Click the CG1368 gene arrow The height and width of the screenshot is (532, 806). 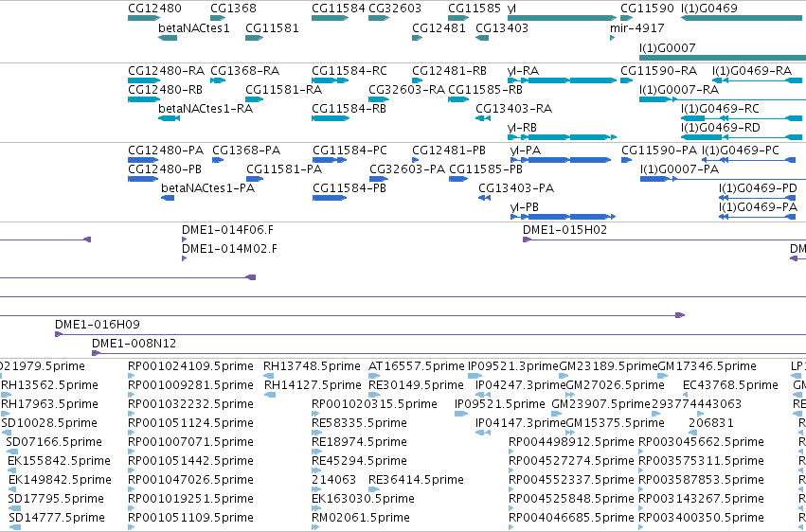[218, 18]
